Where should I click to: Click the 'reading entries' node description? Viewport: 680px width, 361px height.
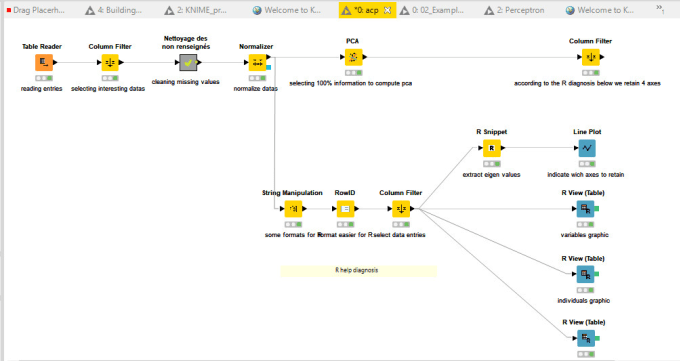pos(42,89)
